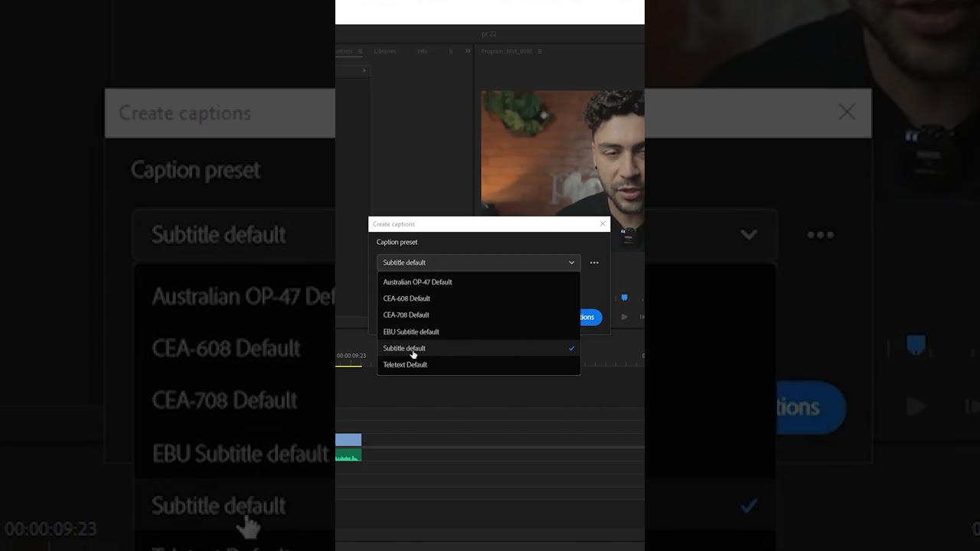Switch to the Libraries tab

(x=385, y=51)
